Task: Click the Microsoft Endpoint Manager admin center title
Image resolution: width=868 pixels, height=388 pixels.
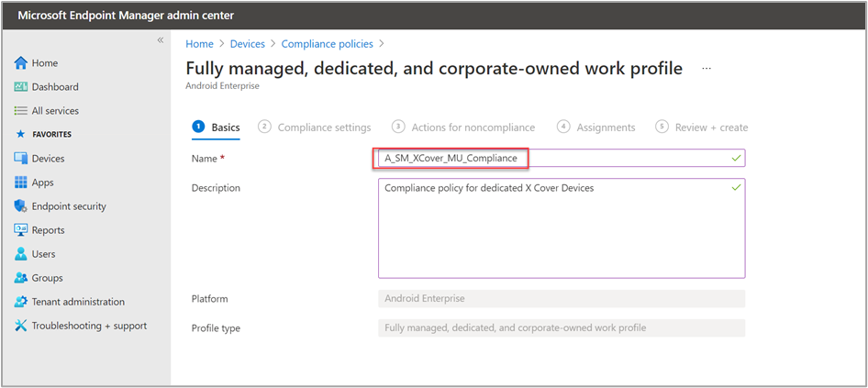Action: pyautogui.click(x=126, y=16)
